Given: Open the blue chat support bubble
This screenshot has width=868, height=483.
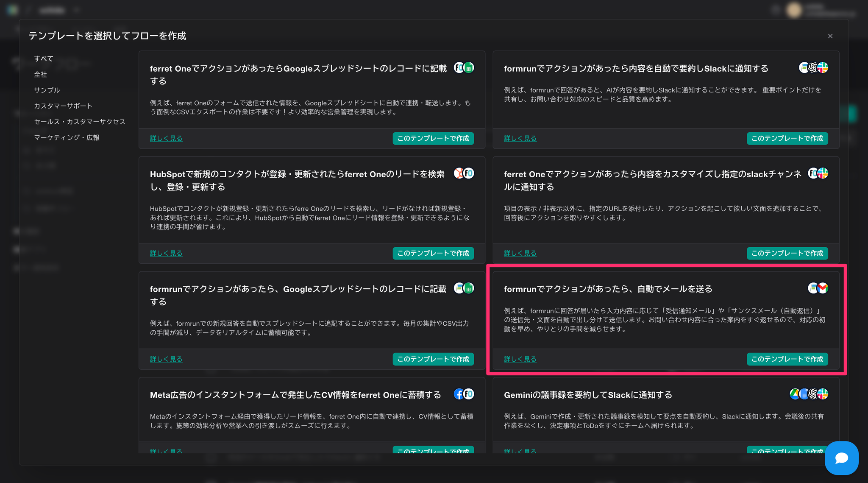Looking at the screenshot, I should [x=841, y=458].
